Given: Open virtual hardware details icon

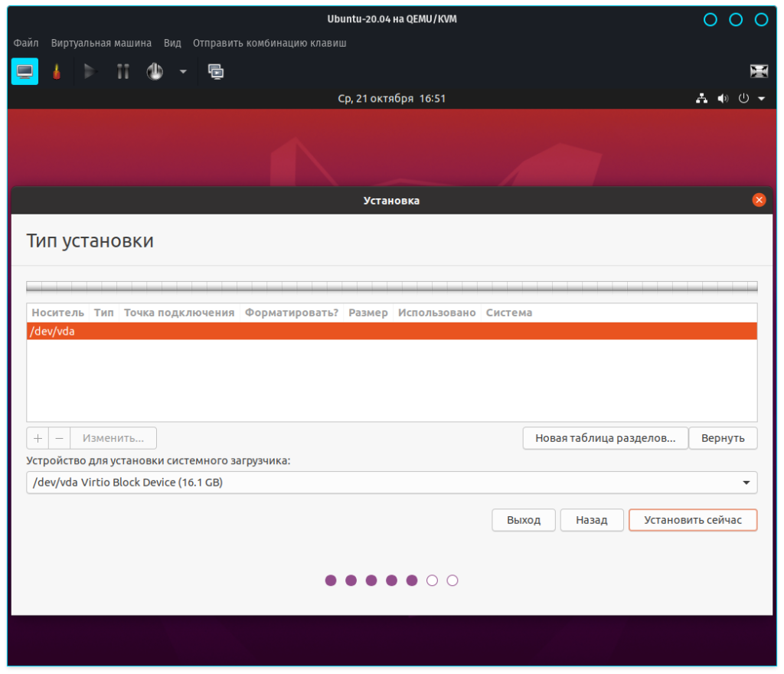Looking at the screenshot, I should 56,71.
